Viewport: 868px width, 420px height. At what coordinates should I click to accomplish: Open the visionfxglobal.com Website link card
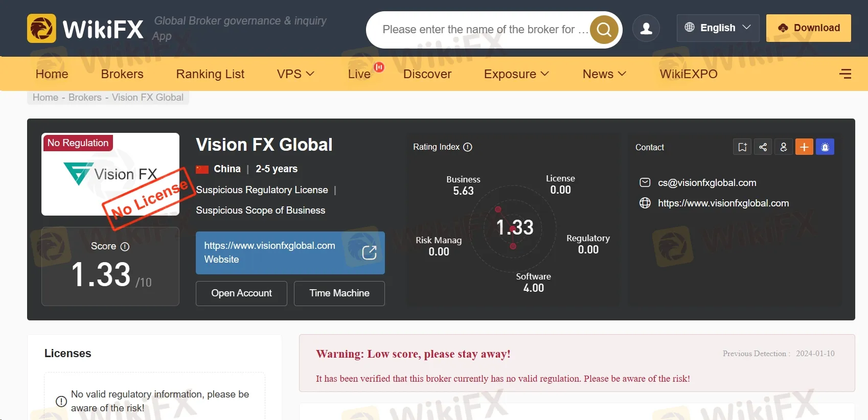click(290, 253)
